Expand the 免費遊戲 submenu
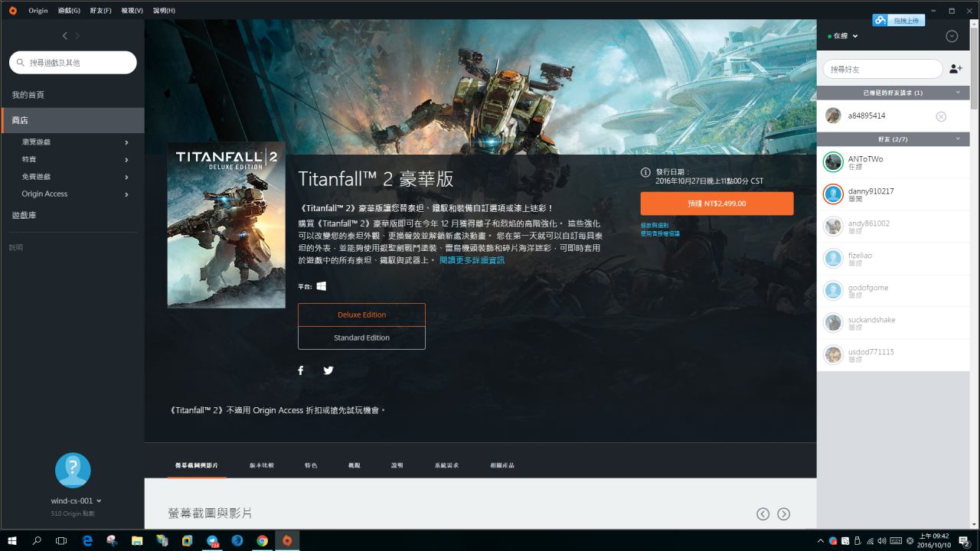Viewport: 980px width, 551px height. pos(126,178)
